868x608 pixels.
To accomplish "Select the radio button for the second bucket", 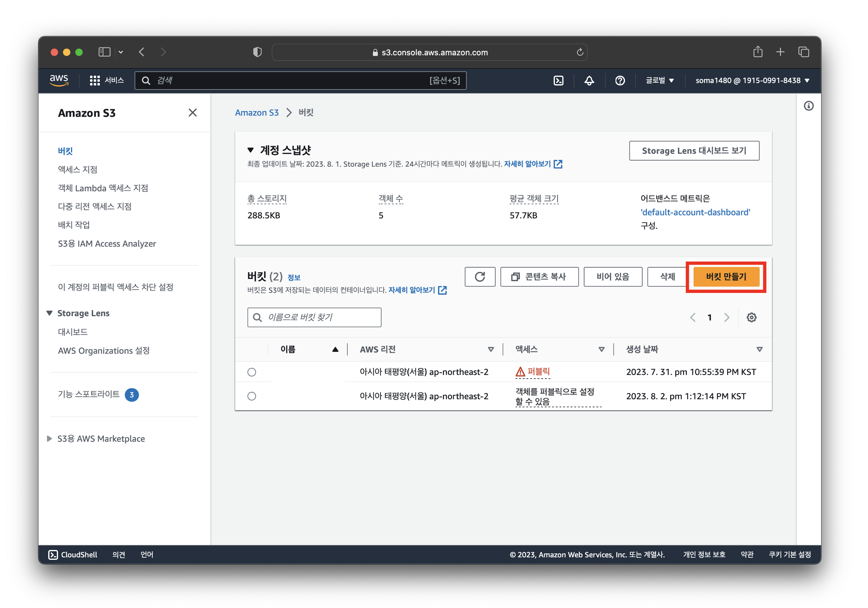I will 252,396.
